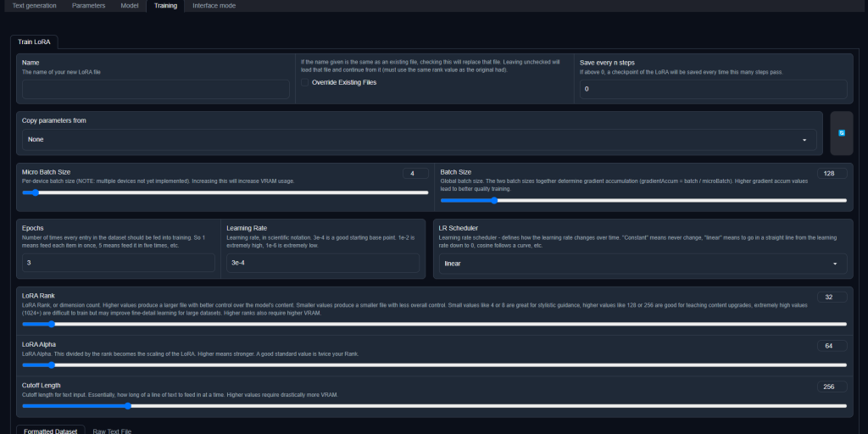Click the LoRA Alpha value box

click(832, 346)
